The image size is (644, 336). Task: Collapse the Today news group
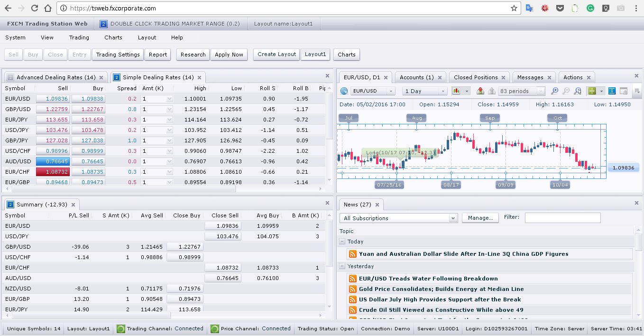tap(342, 242)
